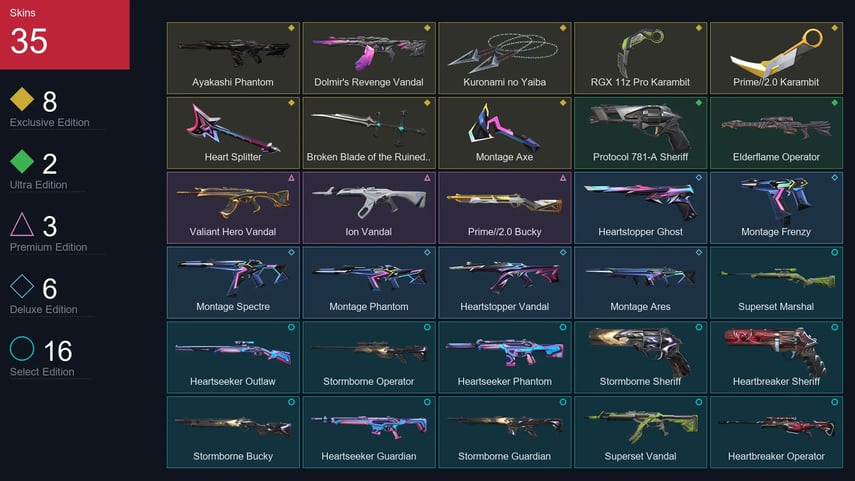This screenshot has width=855, height=481.
Task: Select the Montage Frenzy skin card
Action: (x=776, y=207)
